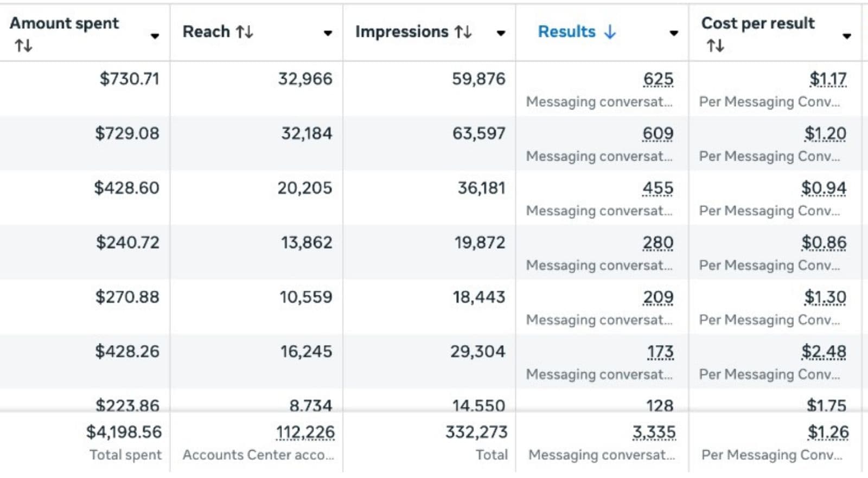Image resolution: width=868 pixels, height=478 pixels.
Task: Click the Reach sort arrows icon
Action: pyautogui.click(x=245, y=32)
